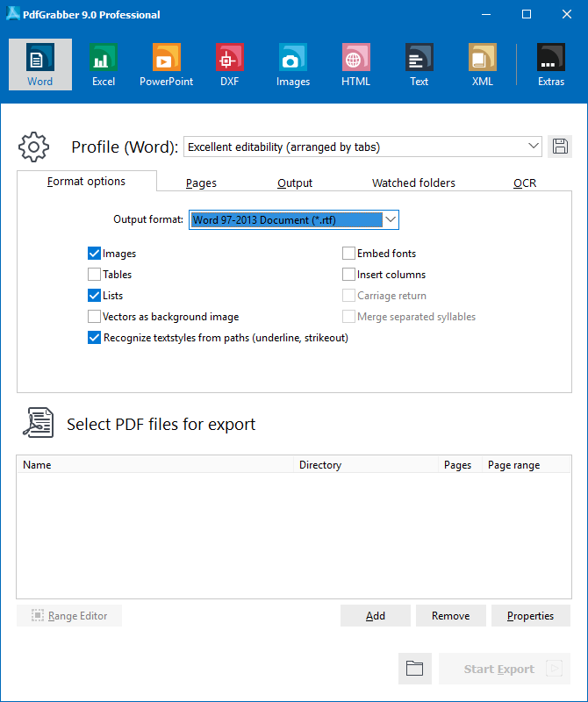
Task: Click the Pages column header
Action: pyautogui.click(x=460, y=465)
